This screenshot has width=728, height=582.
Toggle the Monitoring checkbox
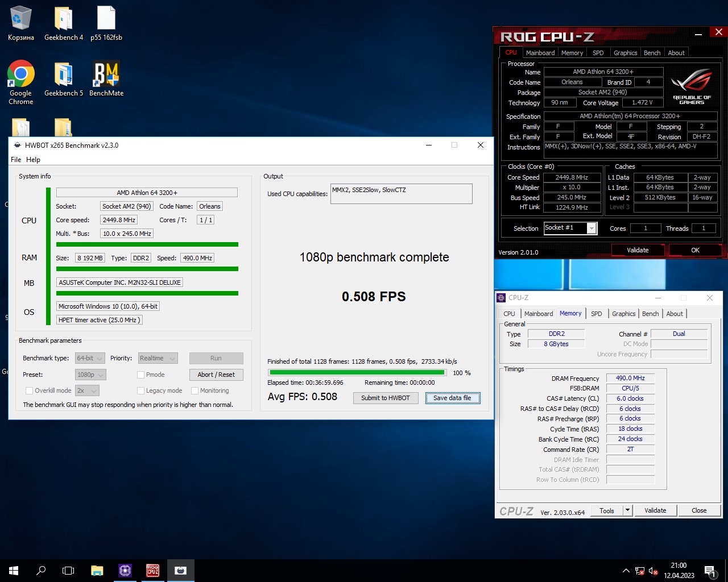coord(195,390)
